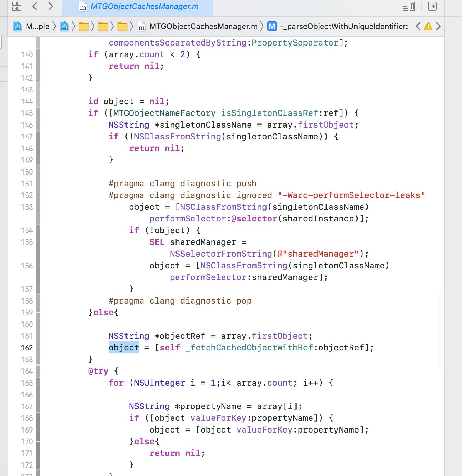Click the first yellow folder in the jump bar
The width and height of the screenshot is (462, 476).
[x=84, y=26]
